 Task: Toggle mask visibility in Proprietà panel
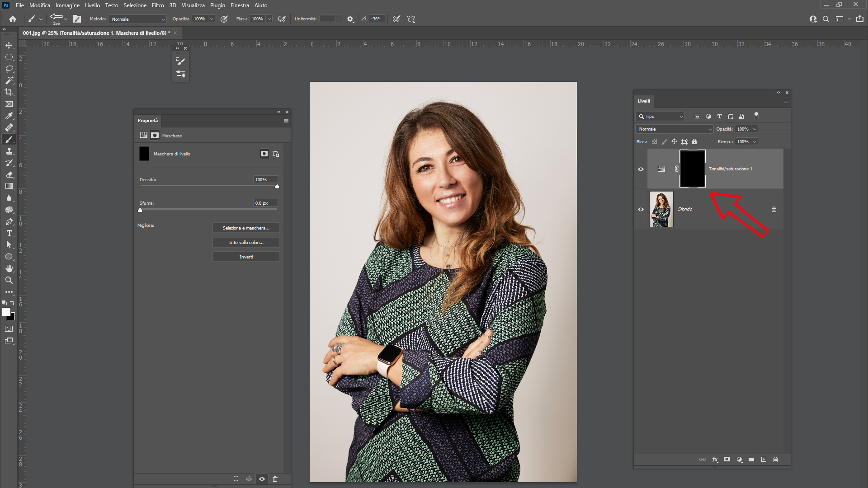tap(262, 479)
